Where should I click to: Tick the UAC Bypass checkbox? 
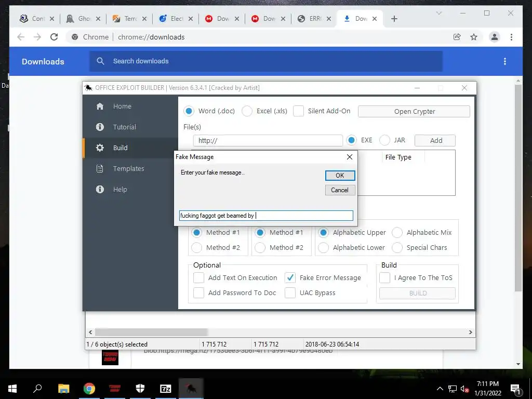(290, 293)
